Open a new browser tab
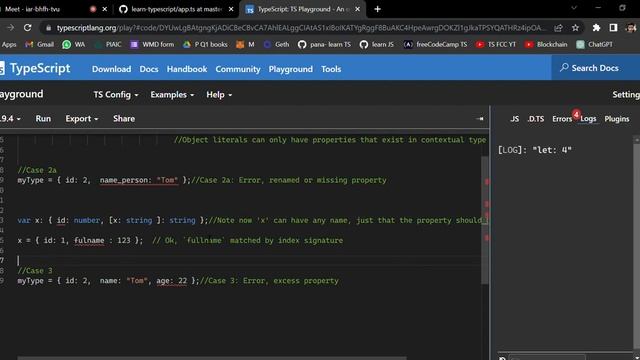Screen dimensions: 640x360 coord(378,9)
